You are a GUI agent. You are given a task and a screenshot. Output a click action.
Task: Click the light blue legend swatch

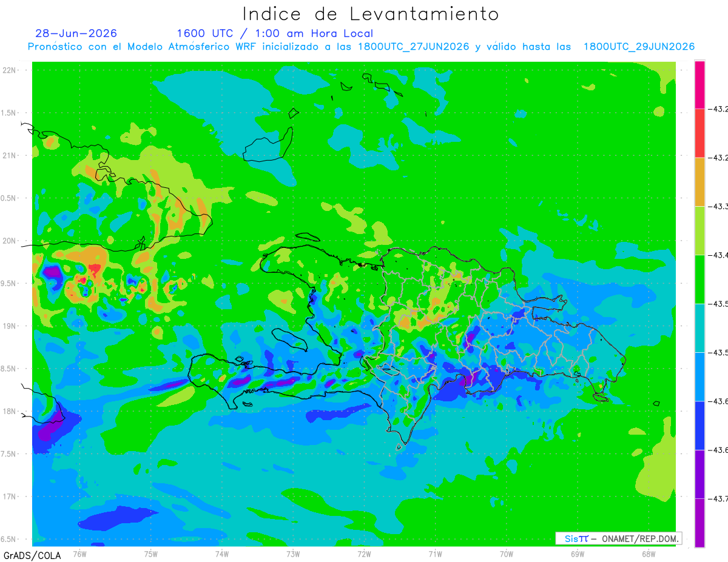coord(699,376)
